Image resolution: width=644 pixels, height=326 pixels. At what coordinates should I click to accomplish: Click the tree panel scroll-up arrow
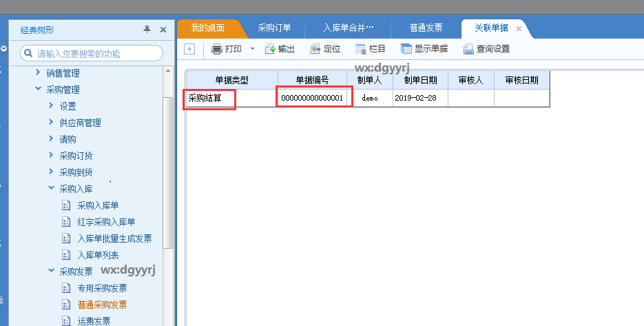click(168, 71)
